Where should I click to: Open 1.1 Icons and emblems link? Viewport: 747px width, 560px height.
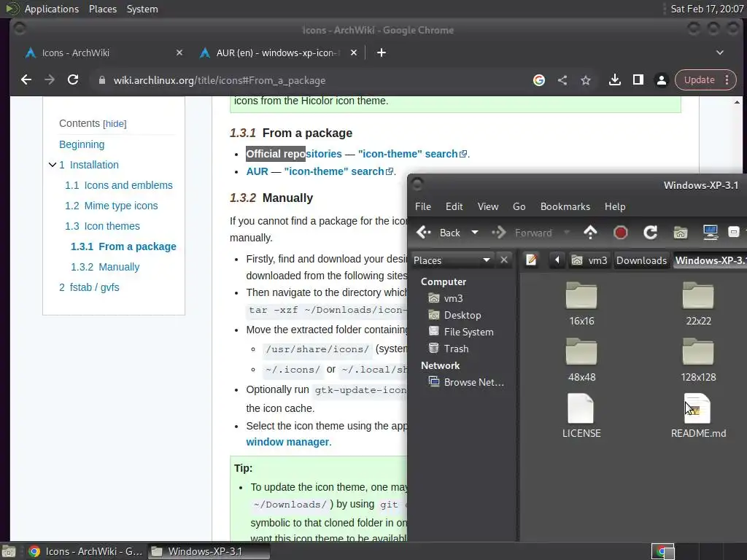[119, 185]
